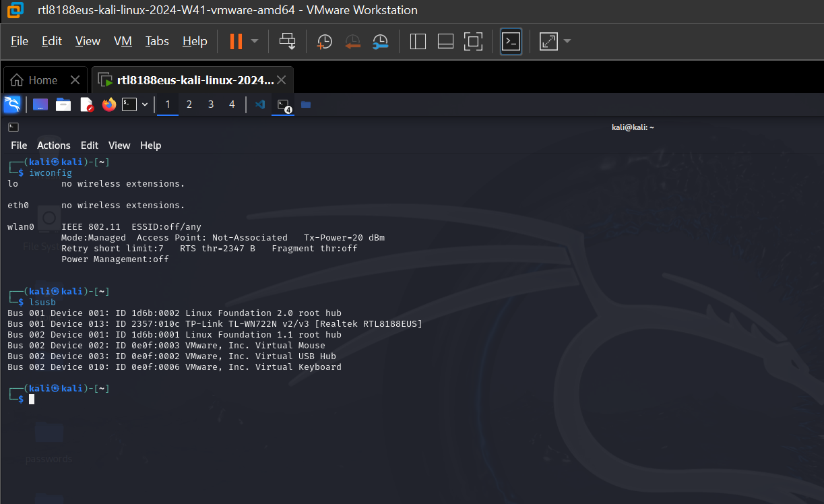This screenshot has height=504, width=824.
Task: Launch Firefox from the Kali panel
Action: click(x=109, y=104)
